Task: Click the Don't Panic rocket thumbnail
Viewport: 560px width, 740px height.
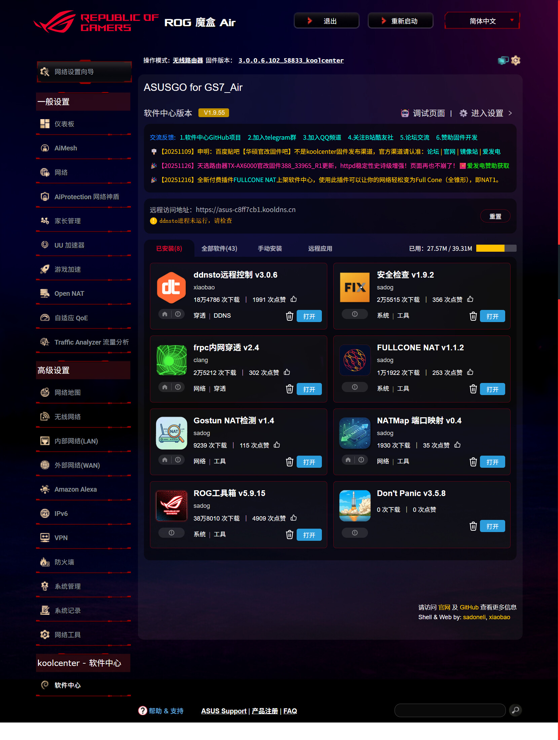Action: [355, 506]
